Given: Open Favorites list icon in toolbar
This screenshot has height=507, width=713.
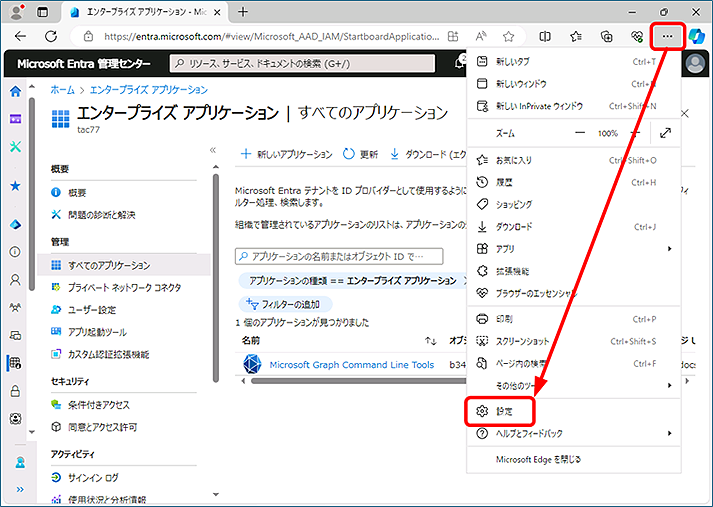Looking at the screenshot, I should 576,36.
